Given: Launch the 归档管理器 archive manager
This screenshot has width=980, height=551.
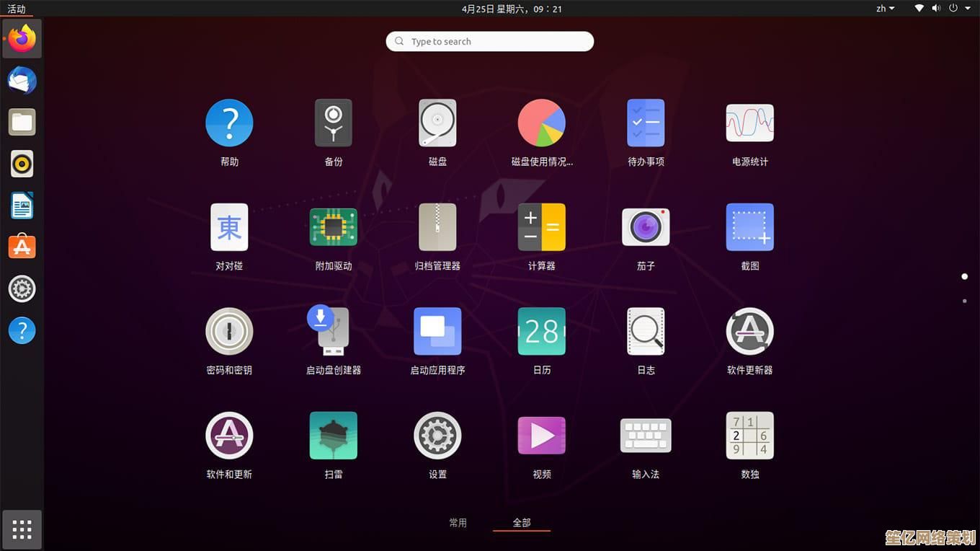Looking at the screenshot, I should [437, 227].
